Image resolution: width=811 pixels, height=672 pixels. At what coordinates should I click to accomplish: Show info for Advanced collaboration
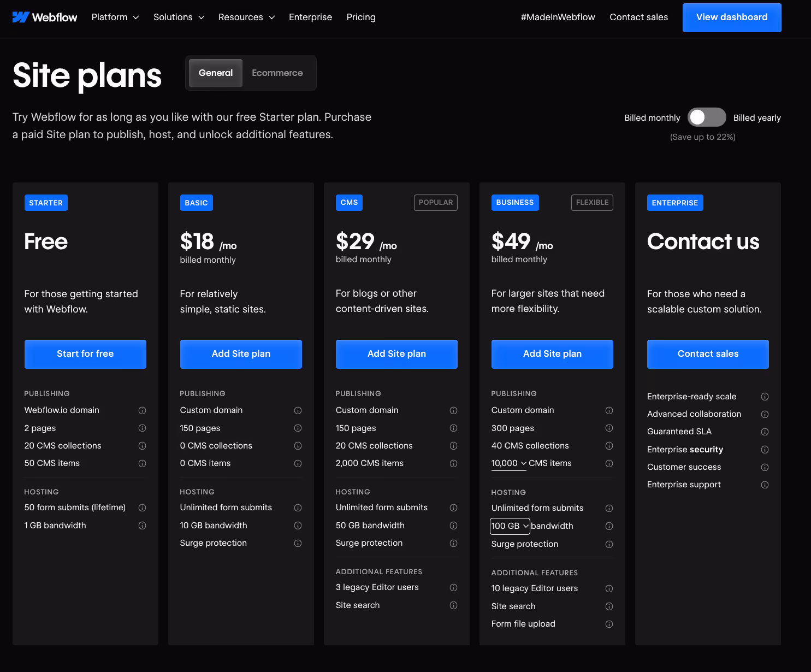point(765,414)
